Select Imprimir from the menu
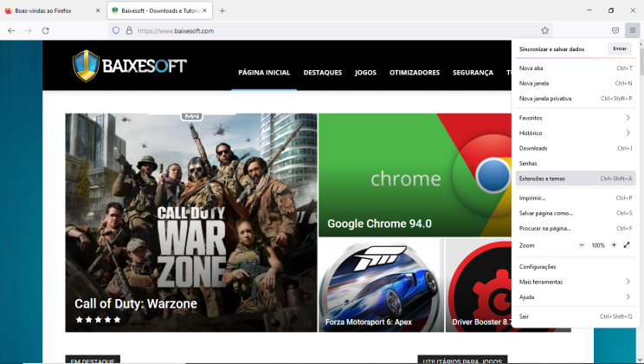This screenshot has height=364, width=644. pyautogui.click(x=576, y=198)
